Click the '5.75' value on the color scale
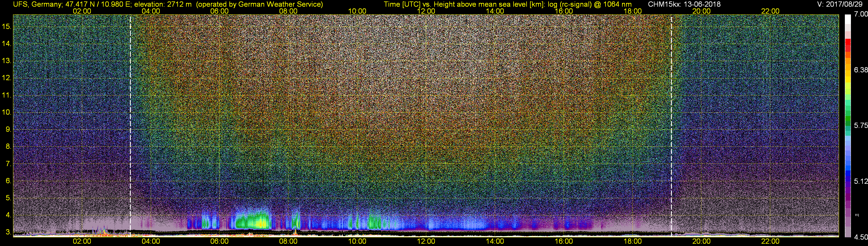The width and height of the screenshot is (868, 246). coord(861,125)
